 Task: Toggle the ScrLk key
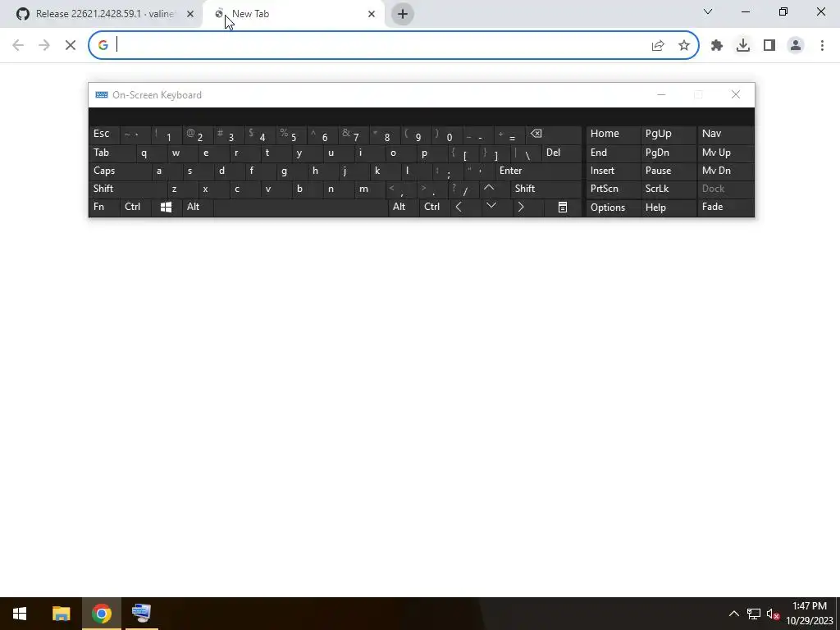tap(668, 189)
